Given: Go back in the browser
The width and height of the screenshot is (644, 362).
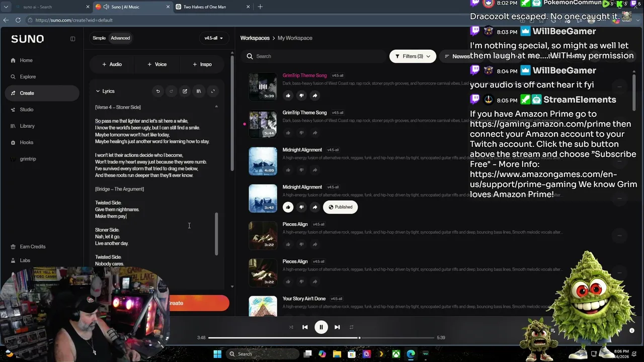Looking at the screenshot, I should click(x=6, y=20).
